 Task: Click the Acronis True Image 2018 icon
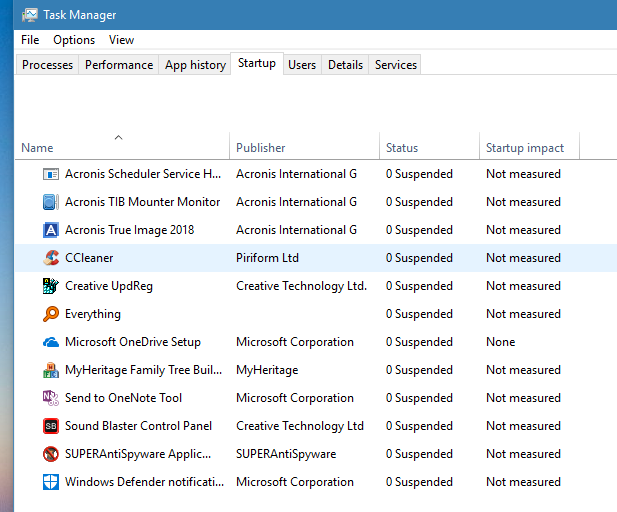click(51, 230)
